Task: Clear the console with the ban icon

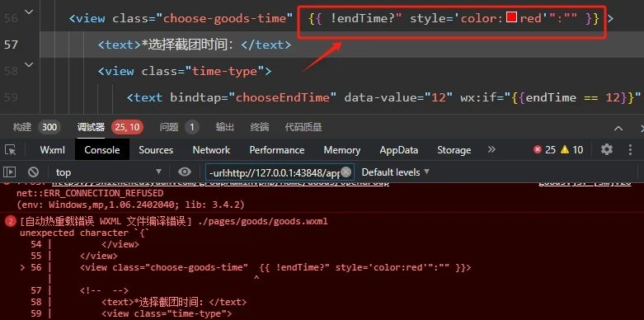Action: pyautogui.click(x=33, y=172)
